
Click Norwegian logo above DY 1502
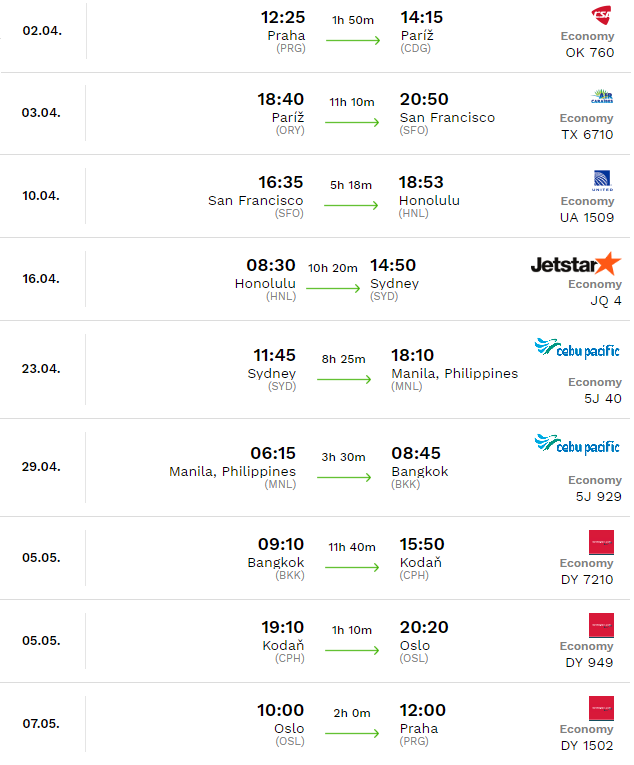(601, 708)
